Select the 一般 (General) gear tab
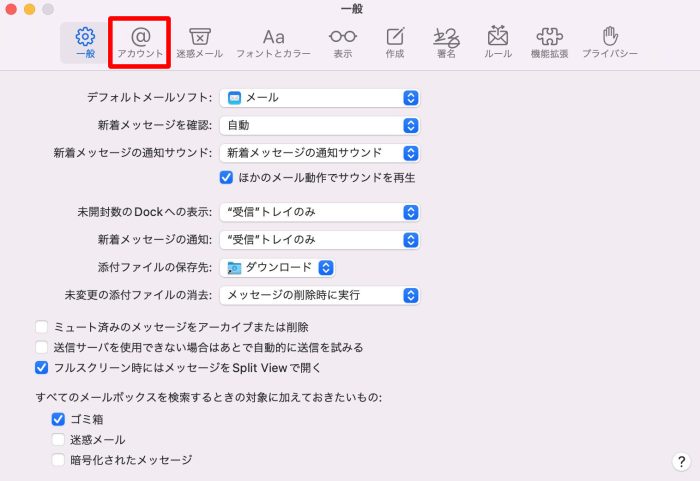 85,41
